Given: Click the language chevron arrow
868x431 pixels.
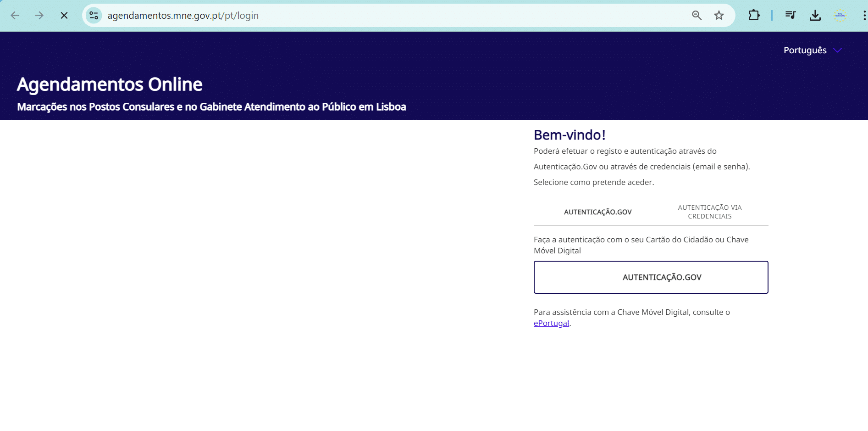Looking at the screenshot, I should point(837,50).
